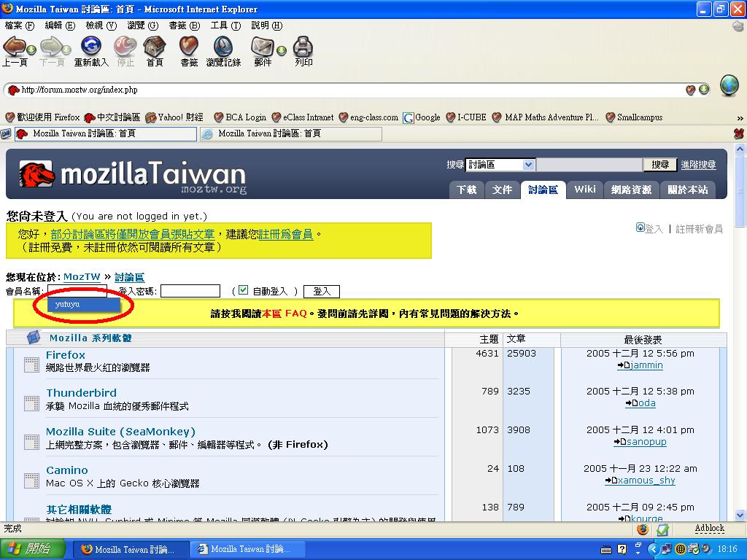Click the Windows 開始 start button
This screenshot has width=747, height=560.
click(32, 549)
